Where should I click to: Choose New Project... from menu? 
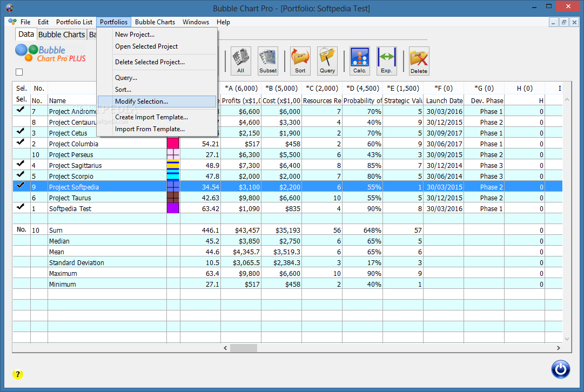[x=157, y=34]
